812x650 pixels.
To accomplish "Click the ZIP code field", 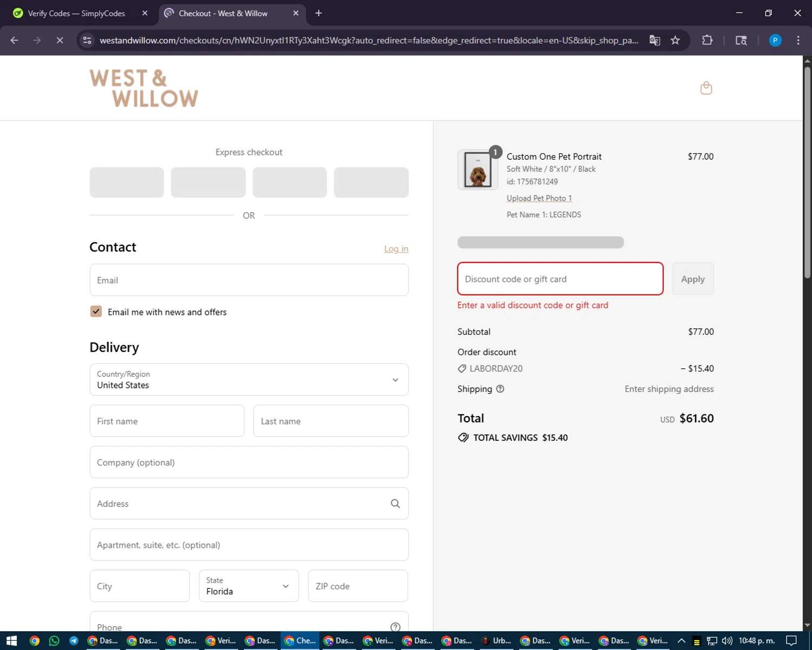I will [358, 586].
